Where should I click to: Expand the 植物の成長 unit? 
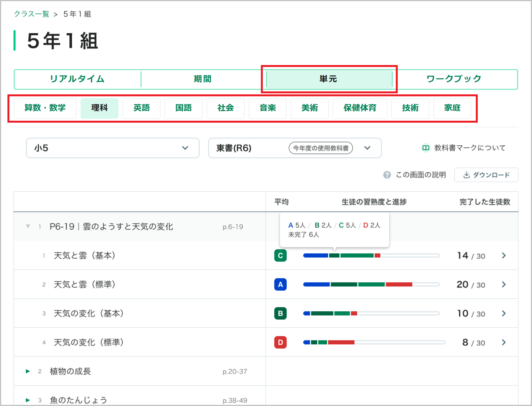pyautogui.click(x=28, y=371)
